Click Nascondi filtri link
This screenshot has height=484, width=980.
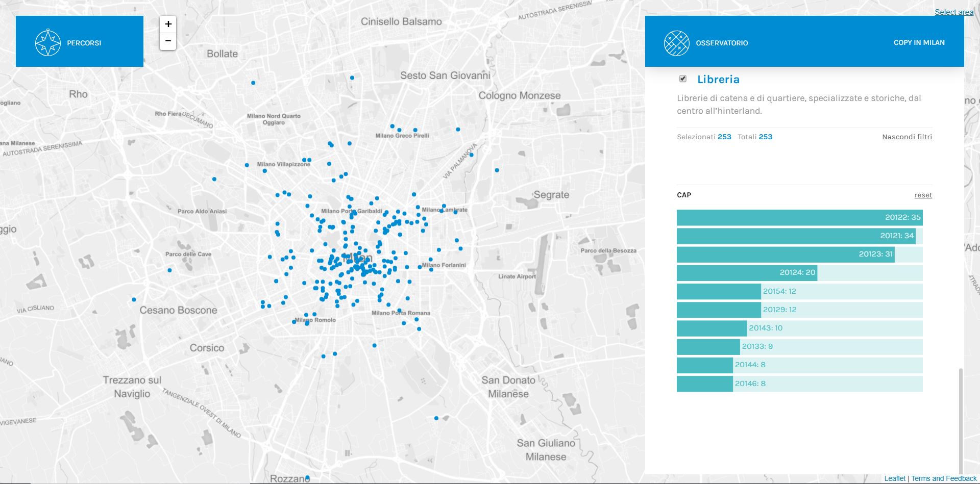click(907, 137)
